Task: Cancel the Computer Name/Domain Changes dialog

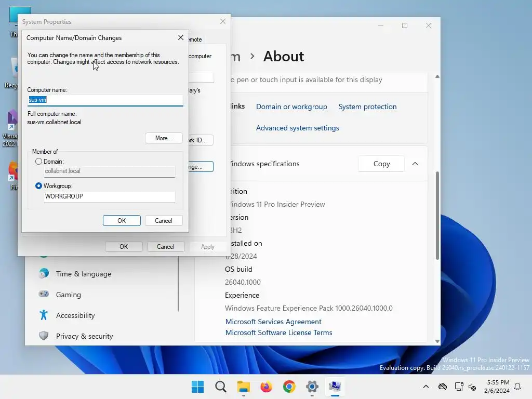Action: (x=164, y=220)
